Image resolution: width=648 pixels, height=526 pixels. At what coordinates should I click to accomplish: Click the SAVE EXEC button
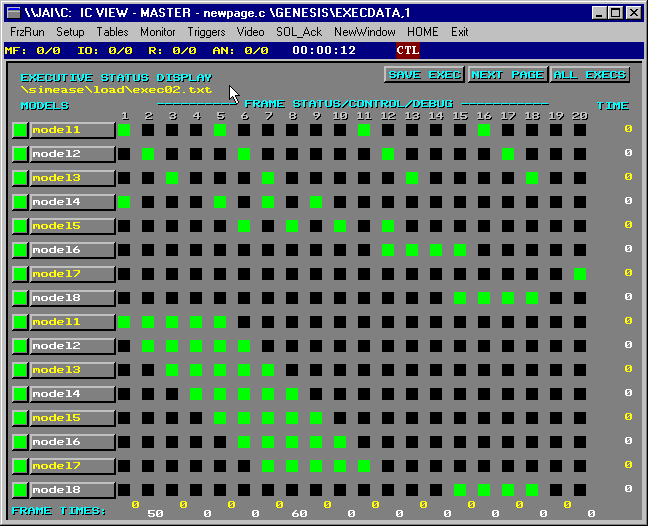pos(424,75)
